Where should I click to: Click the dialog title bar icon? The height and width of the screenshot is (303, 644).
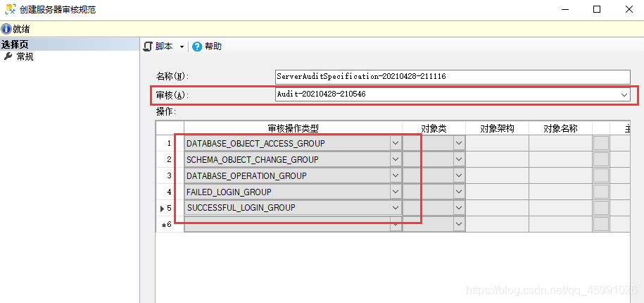tap(11, 9)
